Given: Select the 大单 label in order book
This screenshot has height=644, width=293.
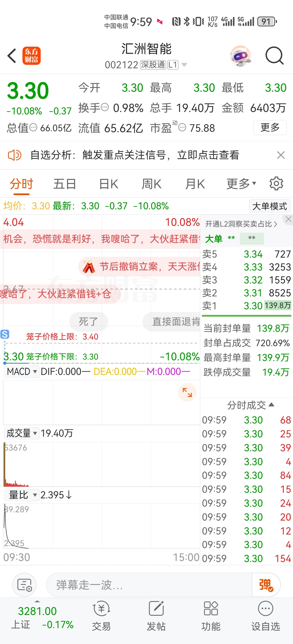Looking at the screenshot, I should [x=213, y=239].
